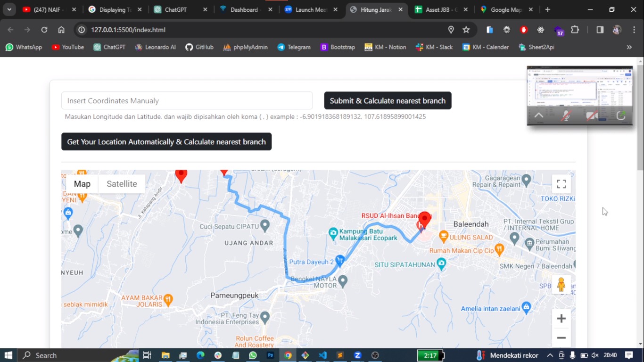The image size is (644, 362).
Task: Click the Putra Dayeuh 2 shop pin
Action: (340, 261)
